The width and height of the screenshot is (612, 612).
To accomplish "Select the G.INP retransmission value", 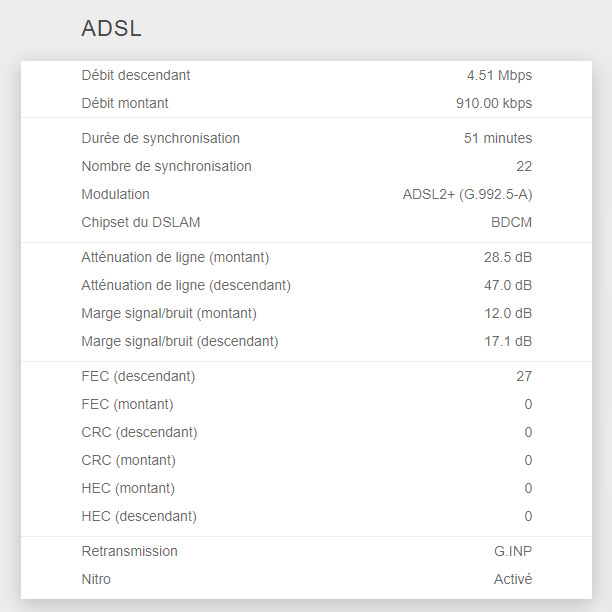I will (513, 551).
